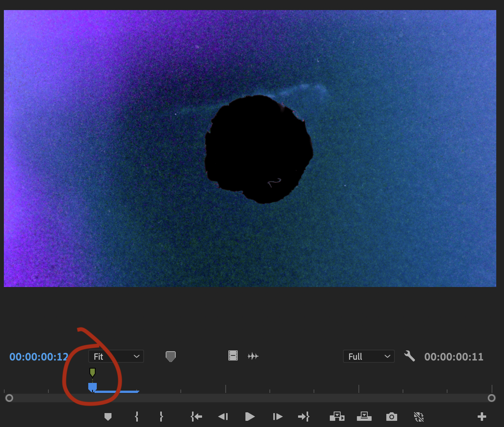
Task: Click the Drag Audio Only waveform icon
Action: coord(253,356)
